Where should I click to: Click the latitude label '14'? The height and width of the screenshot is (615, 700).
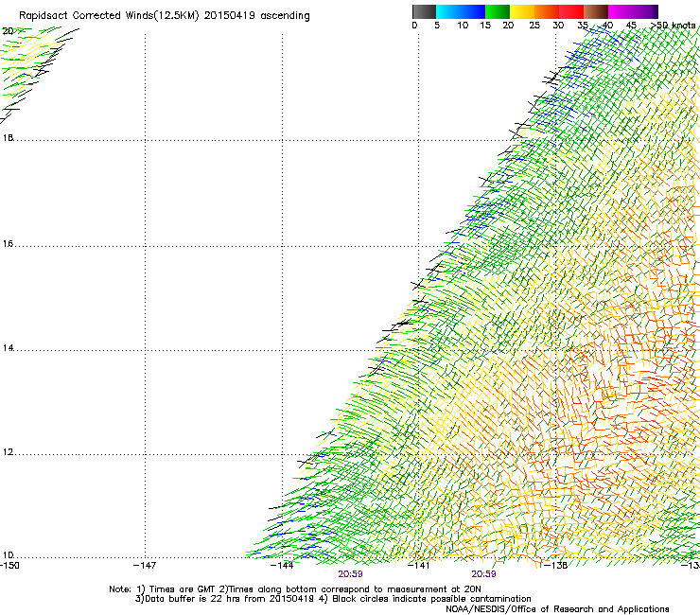click(x=8, y=348)
